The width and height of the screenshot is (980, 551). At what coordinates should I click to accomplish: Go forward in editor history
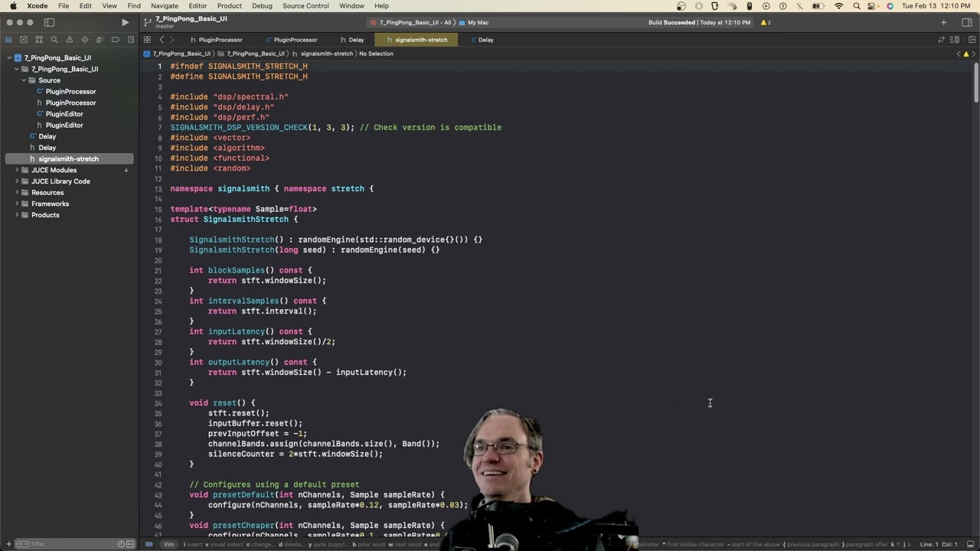coord(172,40)
